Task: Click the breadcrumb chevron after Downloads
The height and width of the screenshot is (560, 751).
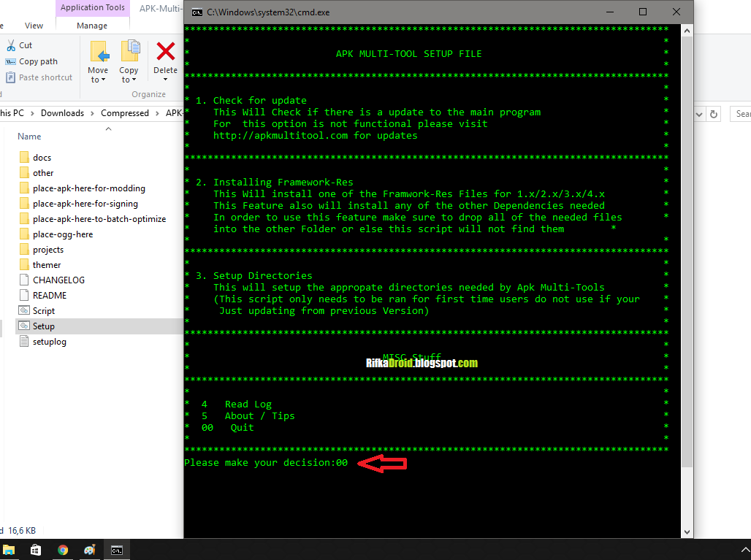Action: point(93,113)
